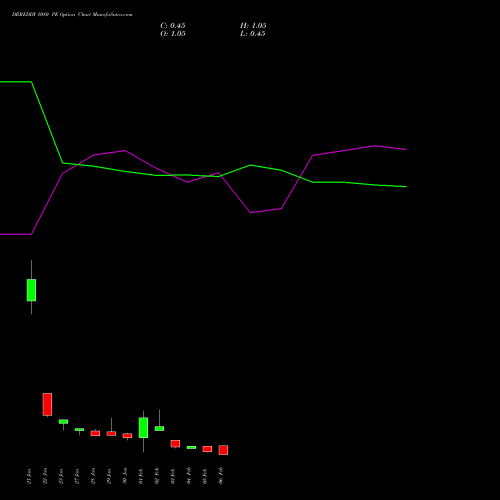The width and height of the screenshot is (500, 500).
Task: Click the "21 Jan" date label
Action: tap(29, 476)
